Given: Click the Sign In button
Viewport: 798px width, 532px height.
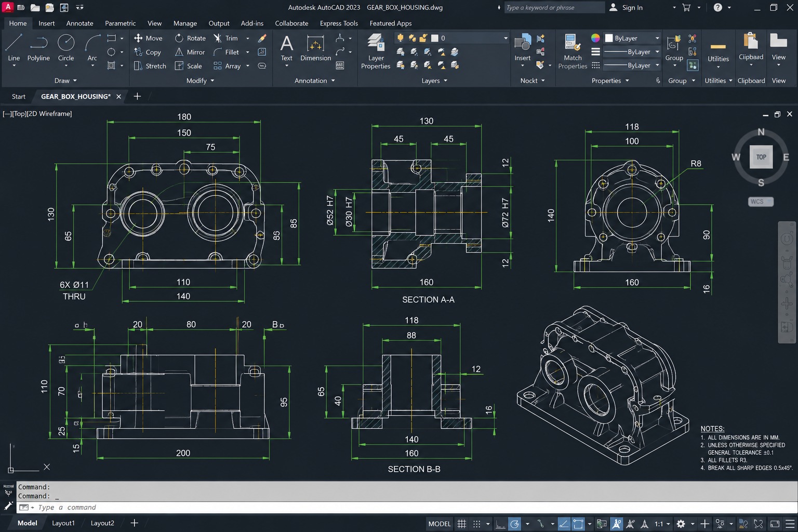Looking at the screenshot, I should (626, 7).
